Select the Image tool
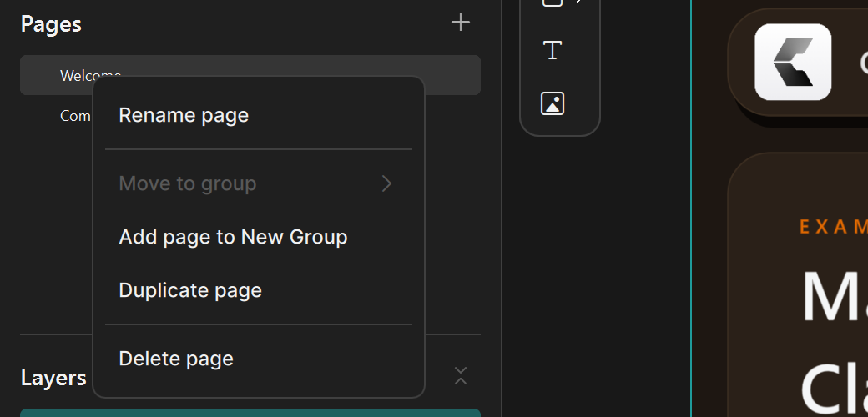868x417 pixels. (x=553, y=103)
